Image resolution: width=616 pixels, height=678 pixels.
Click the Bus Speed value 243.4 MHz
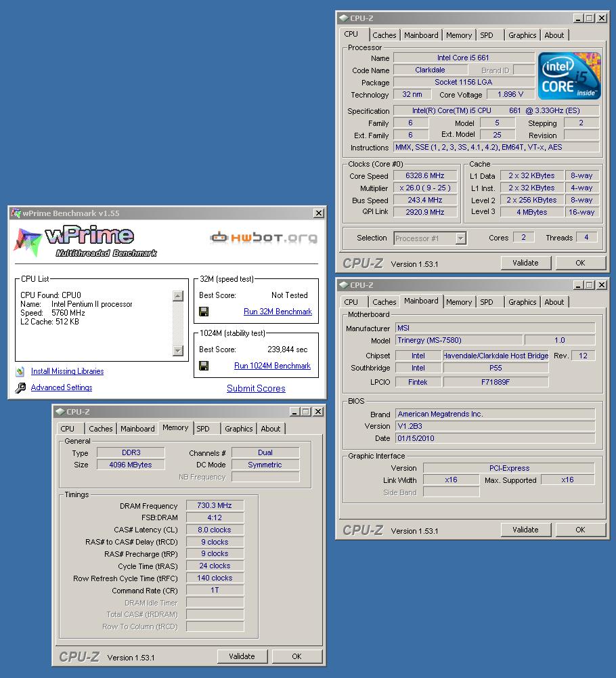coord(425,200)
